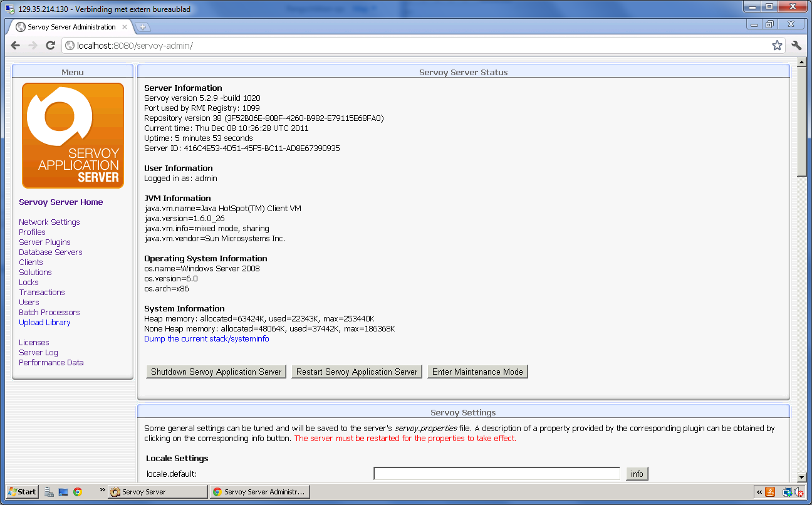Click the java.version=1.6.0_26 line

point(184,218)
